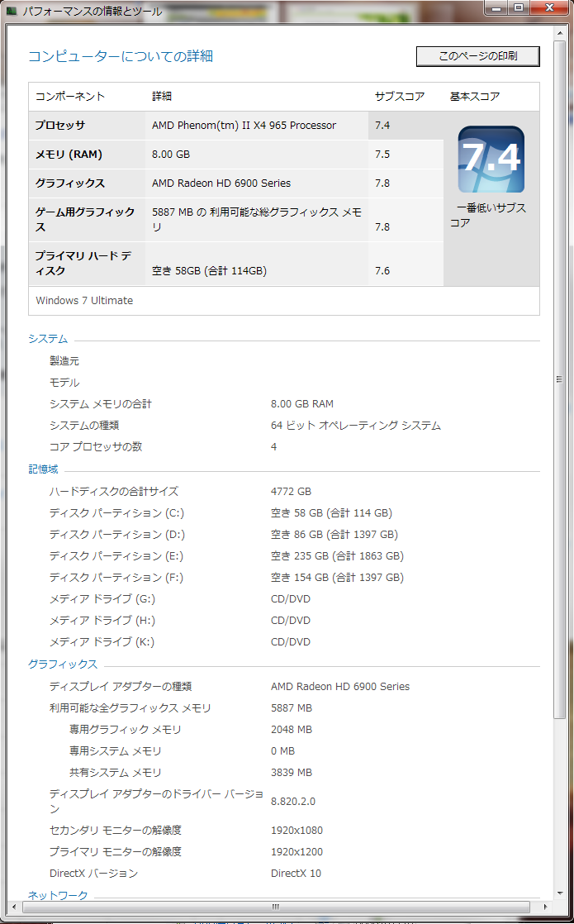Click the システム section heading
The height and width of the screenshot is (924, 574).
point(48,339)
